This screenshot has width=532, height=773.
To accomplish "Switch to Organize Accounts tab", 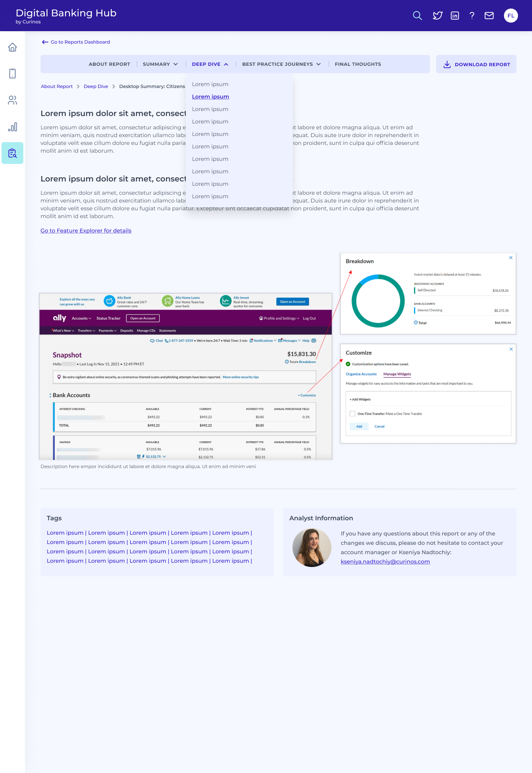I will (361, 374).
